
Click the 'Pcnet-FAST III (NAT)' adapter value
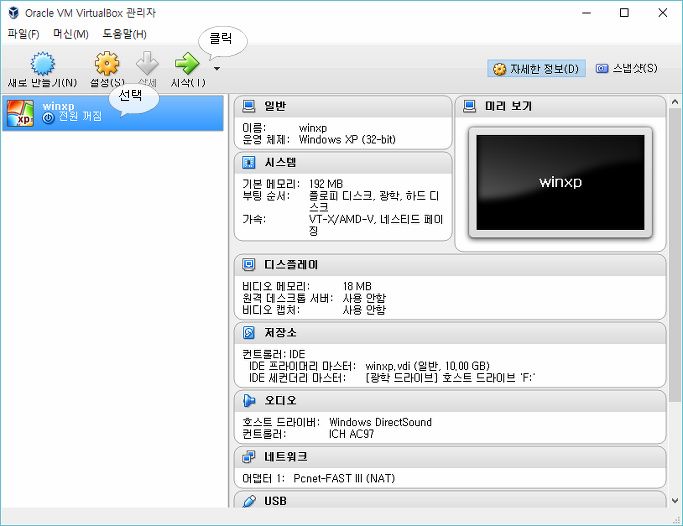(x=344, y=478)
